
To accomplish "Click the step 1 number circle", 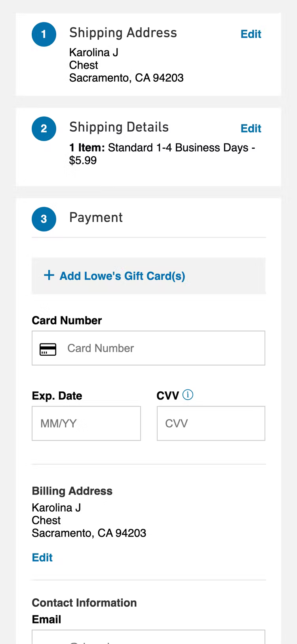I will pos(44,34).
